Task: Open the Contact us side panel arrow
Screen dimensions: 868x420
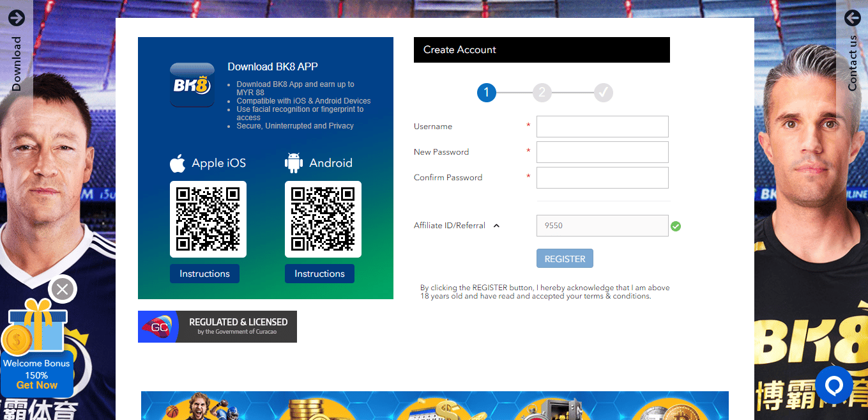Action: click(852, 18)
